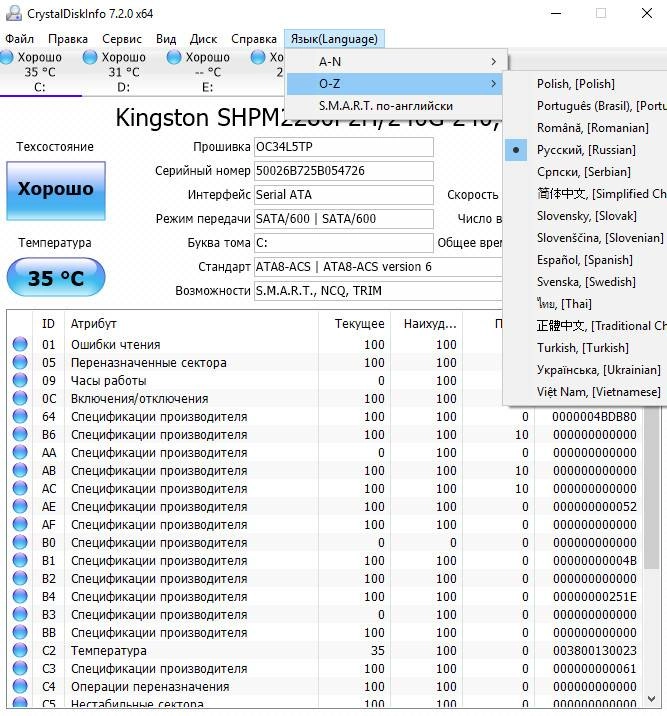Viewport: 667px width, 716px height.
Task: Click status orb of attribute AE row
Action: [x=20, y=506]
